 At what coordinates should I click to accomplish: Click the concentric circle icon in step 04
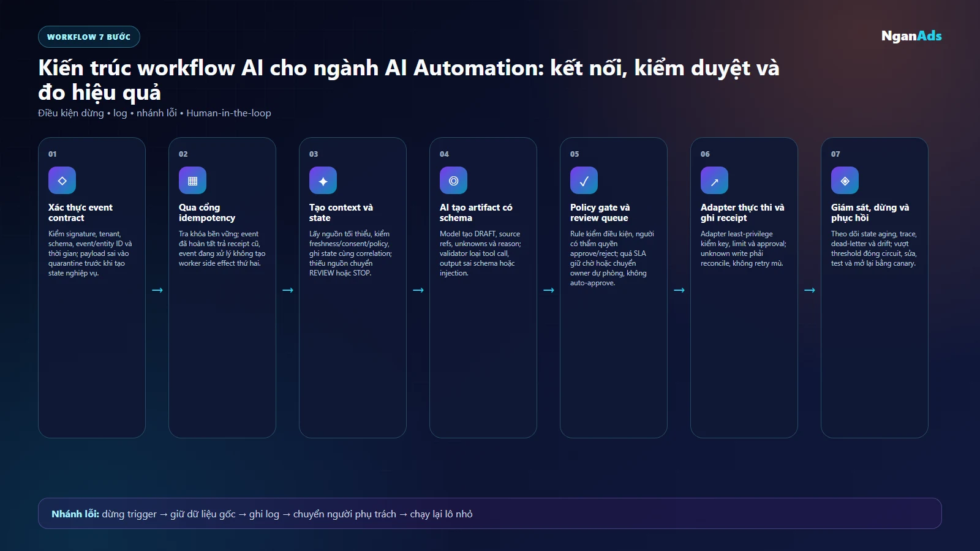click(x=453, y=181)
